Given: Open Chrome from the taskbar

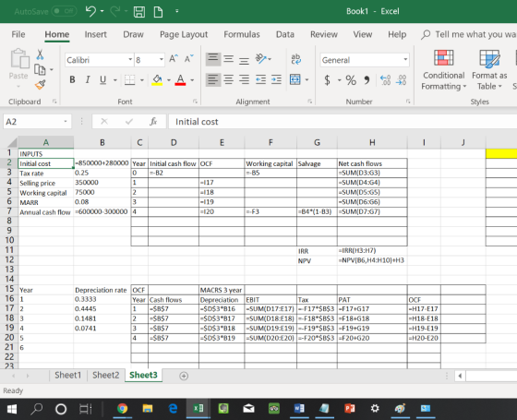Looking at the screenshot, I should coord(122,408).
